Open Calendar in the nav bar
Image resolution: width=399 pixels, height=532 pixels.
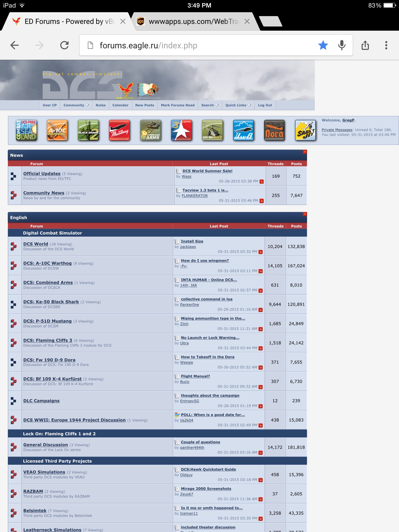[x=120, y=105]
